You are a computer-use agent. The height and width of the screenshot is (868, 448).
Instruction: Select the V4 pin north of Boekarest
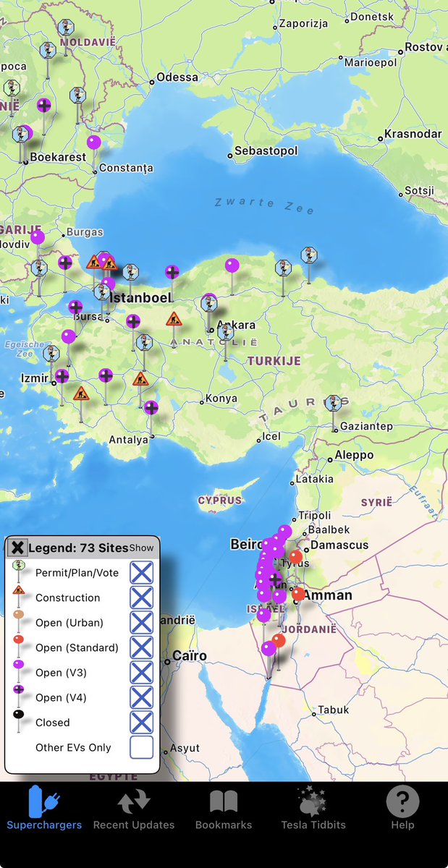(44, 105)
